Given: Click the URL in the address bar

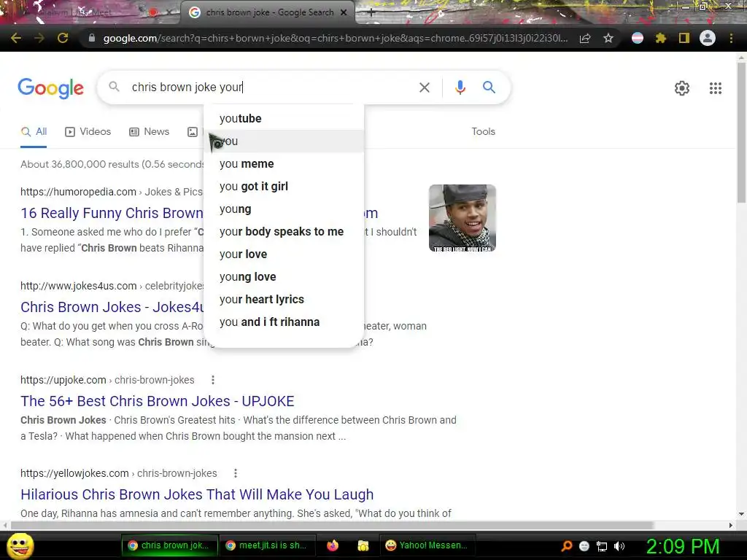Looking at the screenshot, I should 336,38.
